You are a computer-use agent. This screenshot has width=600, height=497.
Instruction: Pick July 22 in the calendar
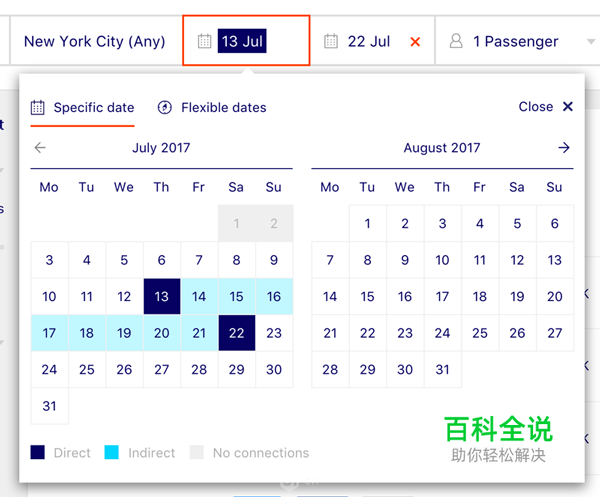(x=236, y=333)
